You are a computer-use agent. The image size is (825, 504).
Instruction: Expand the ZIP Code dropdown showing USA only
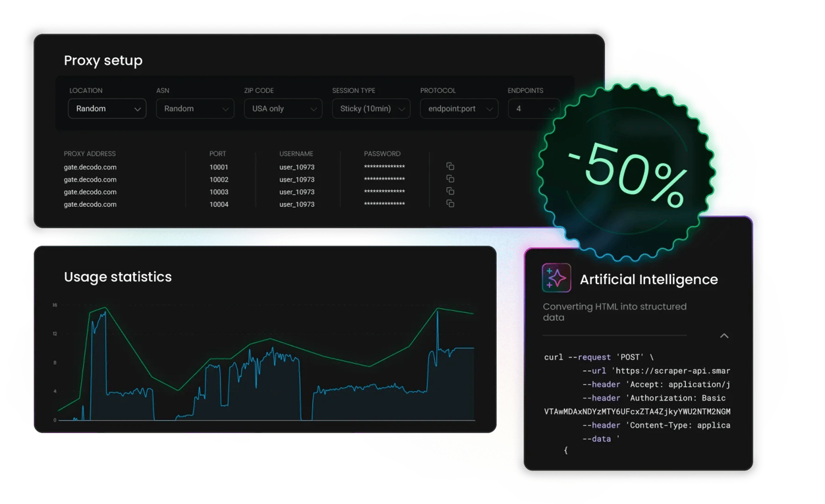click(283, 109)
